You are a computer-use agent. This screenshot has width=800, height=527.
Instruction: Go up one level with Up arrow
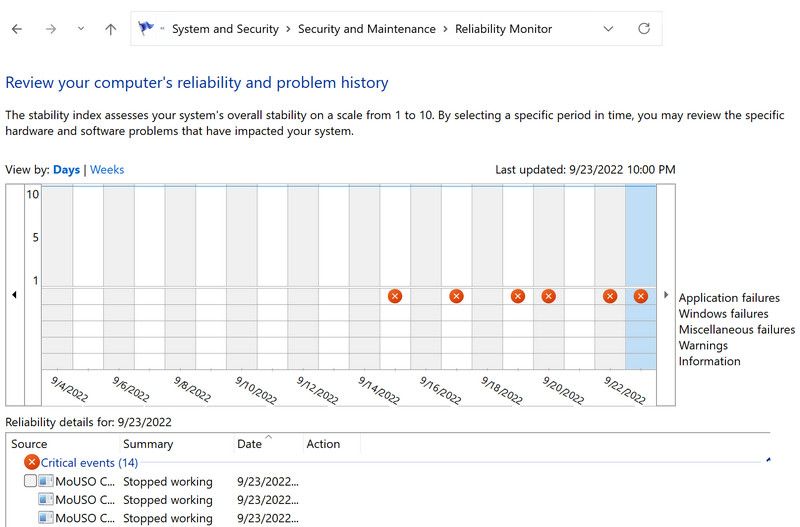(111, 29)
